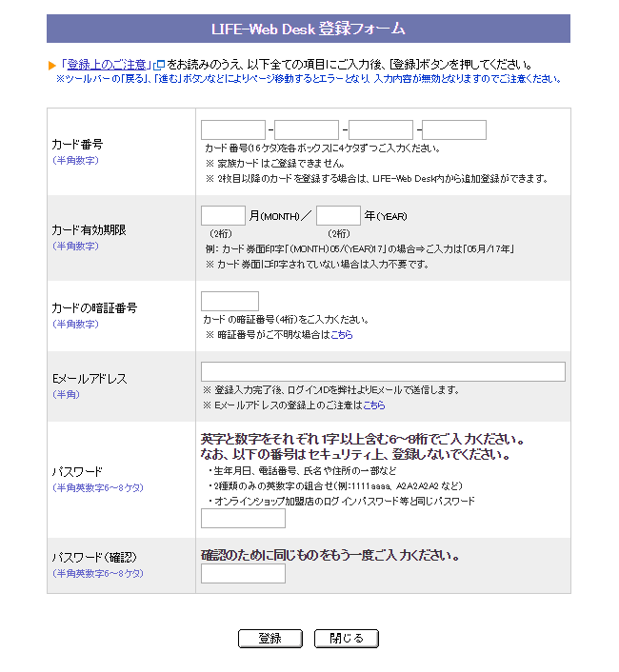Screen dimensions: 619x672
Task: Click the パスワード(確認) input field
Action: tap(243, 573)
